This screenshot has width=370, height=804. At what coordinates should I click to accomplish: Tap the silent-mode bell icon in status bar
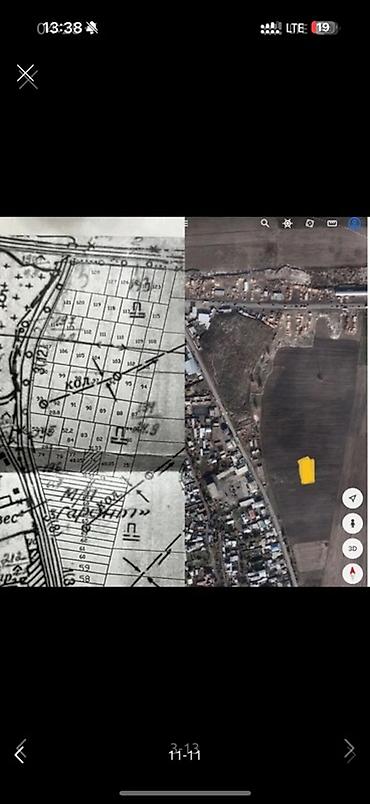coord(92,28)
